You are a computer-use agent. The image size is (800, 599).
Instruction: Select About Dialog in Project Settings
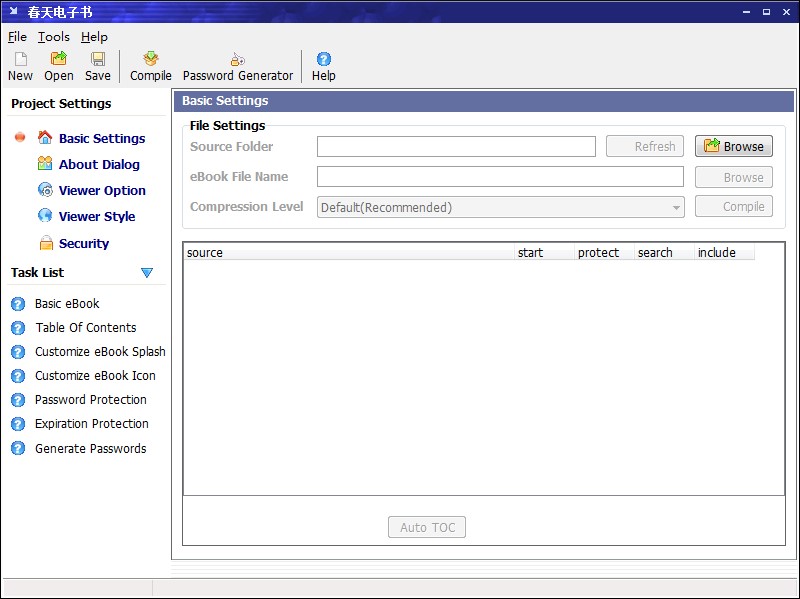98,164
